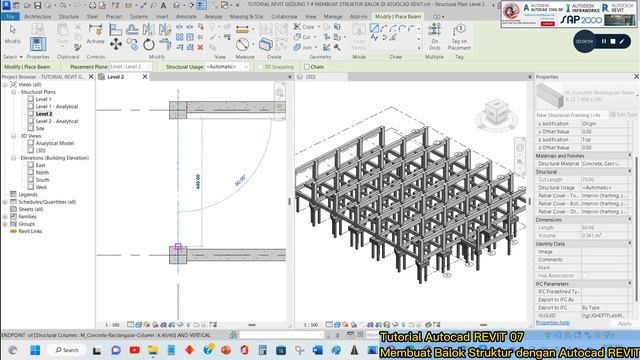
Task: Pick the Trim/Extend to Corner tool
Action: tap(165, 44)
